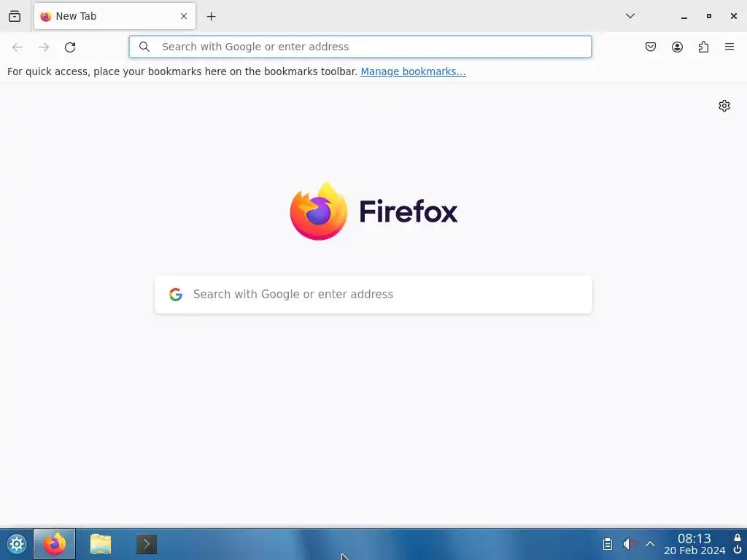Open the clipboard tray icon
The width and height of the screenshot is (747, 560).
pyautogui.click(x=608, y=544)
